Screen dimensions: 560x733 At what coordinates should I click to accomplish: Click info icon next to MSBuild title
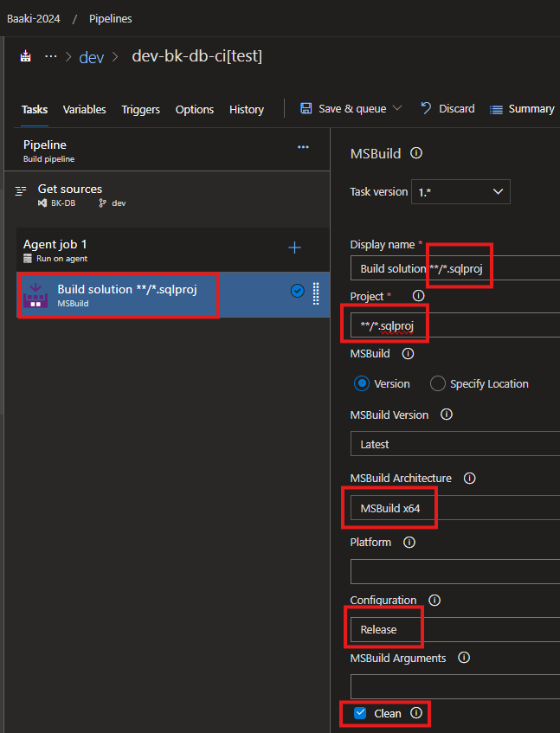[416, 153]
